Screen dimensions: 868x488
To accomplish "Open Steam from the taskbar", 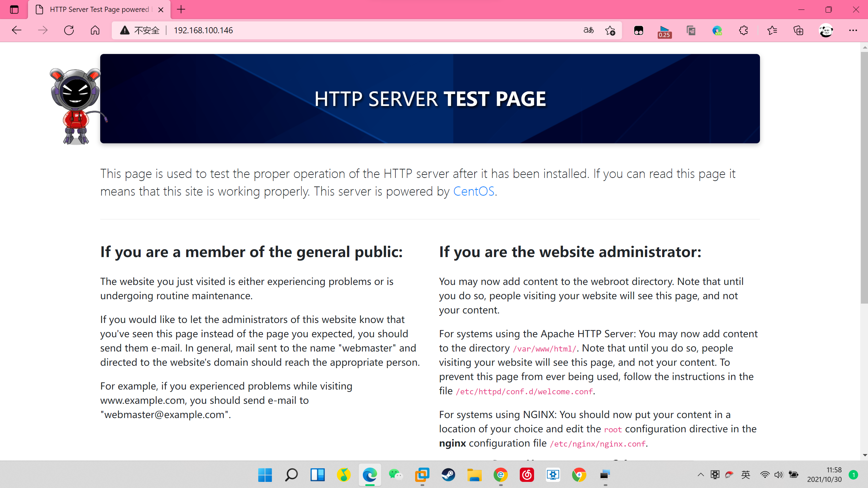I will (448, 475).
